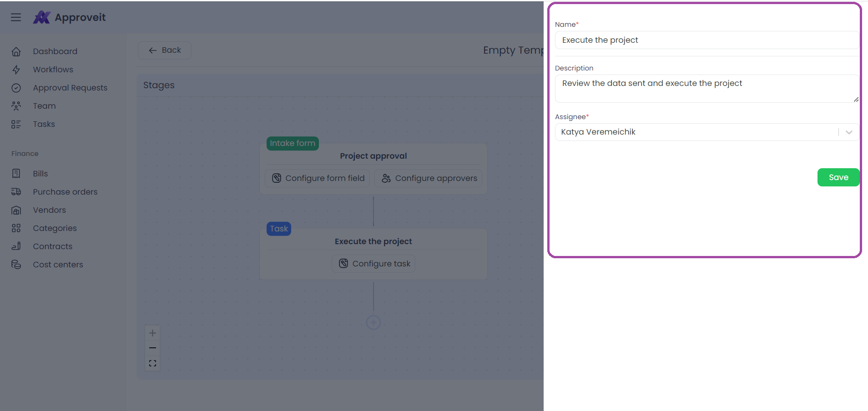Open the Assignee select showing Katya Veremeichik

tap(707, 132)
